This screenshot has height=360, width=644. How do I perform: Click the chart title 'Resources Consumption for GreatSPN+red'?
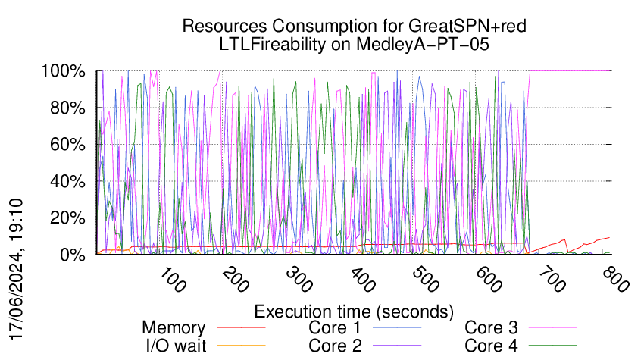tap(354, 27)
